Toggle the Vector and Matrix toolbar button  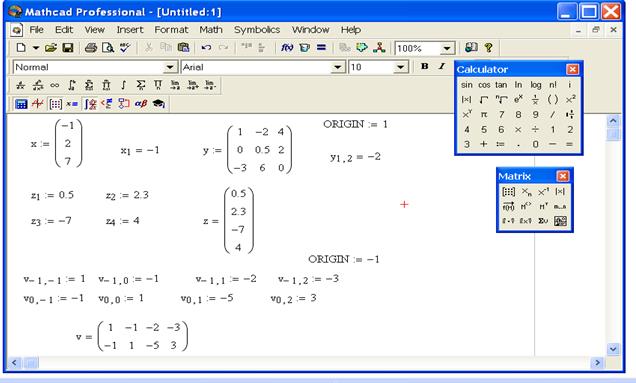click(x=55, y=104)
